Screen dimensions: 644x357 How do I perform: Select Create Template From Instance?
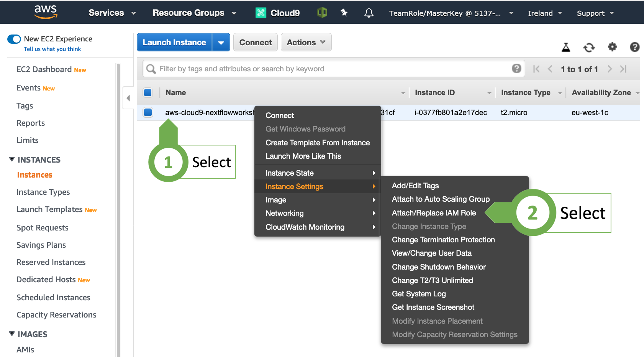tap(318, 143)
